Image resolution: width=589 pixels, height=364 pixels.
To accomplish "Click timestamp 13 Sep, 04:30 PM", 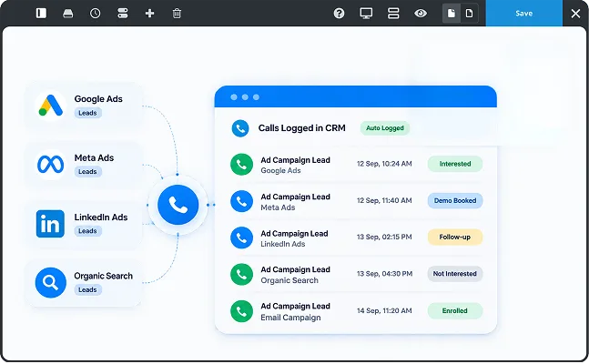I will tap(385, 274).
